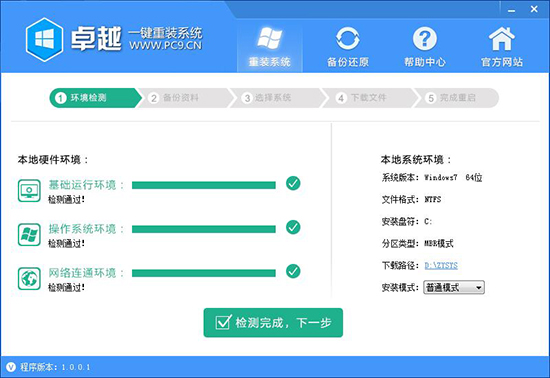Open the D:\ZYSYS download path link
Screen dimensions: 550x378
click(441, 265)
